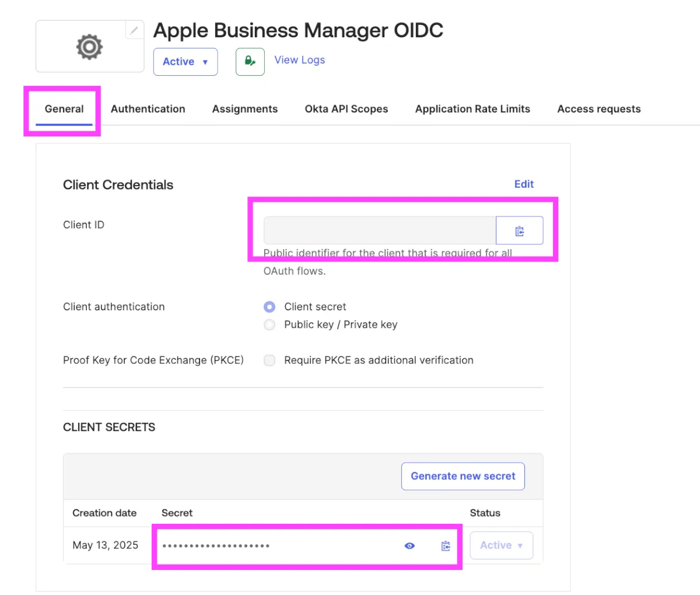Click the pencil edit icon on app logo
This screenshot has height=595, width=700.
pyautogui.click(x=134, y=30)
